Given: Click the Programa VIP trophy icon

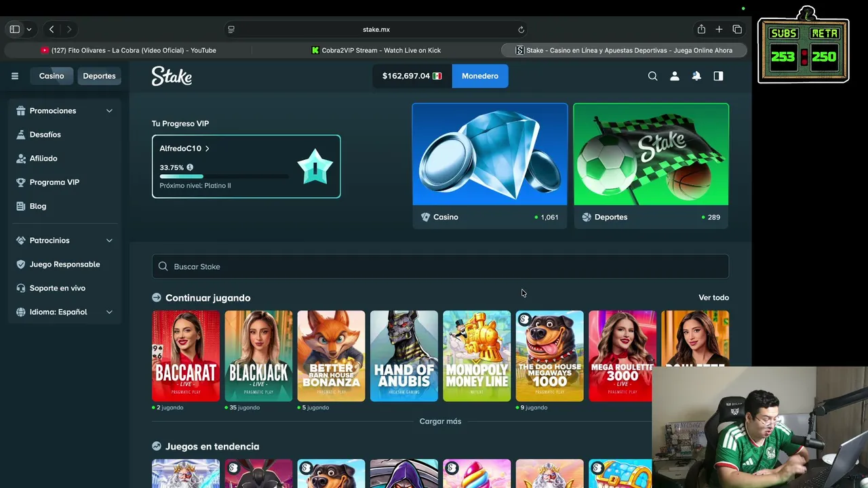Looking at the screenshot, I should 20,182.
